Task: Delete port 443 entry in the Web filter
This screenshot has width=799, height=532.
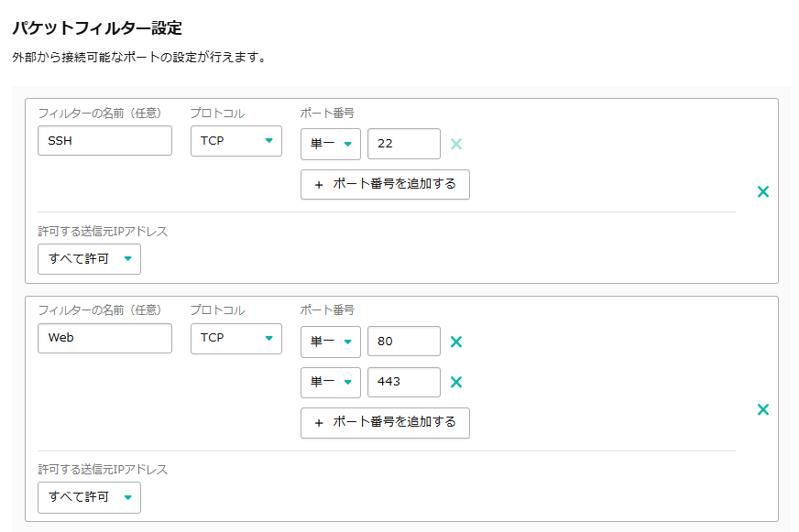Action: click(455, 382)
